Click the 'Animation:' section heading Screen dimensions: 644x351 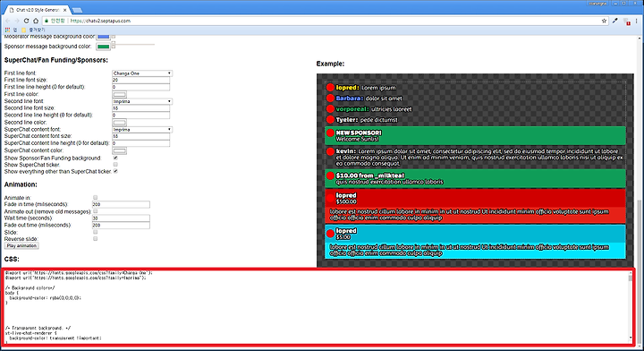(21, 184)
